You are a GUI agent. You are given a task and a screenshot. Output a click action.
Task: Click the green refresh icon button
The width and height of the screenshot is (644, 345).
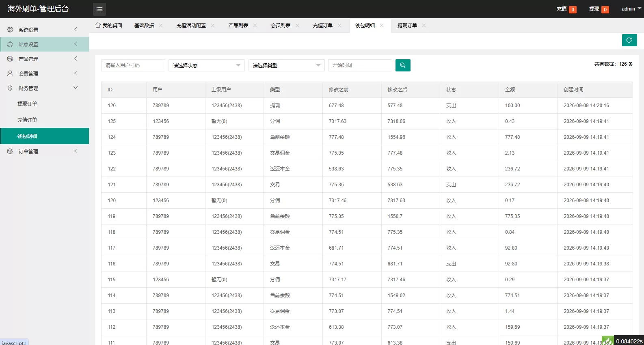[629, 40]
